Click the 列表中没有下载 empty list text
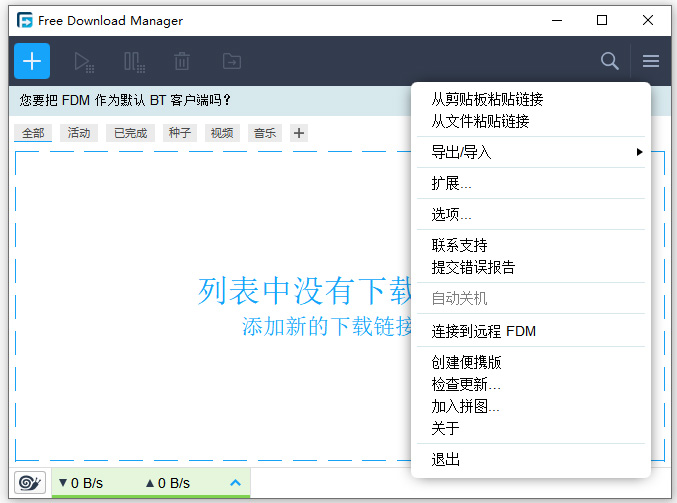The height and width of the screenshot is (503, 677). (304, 291)
